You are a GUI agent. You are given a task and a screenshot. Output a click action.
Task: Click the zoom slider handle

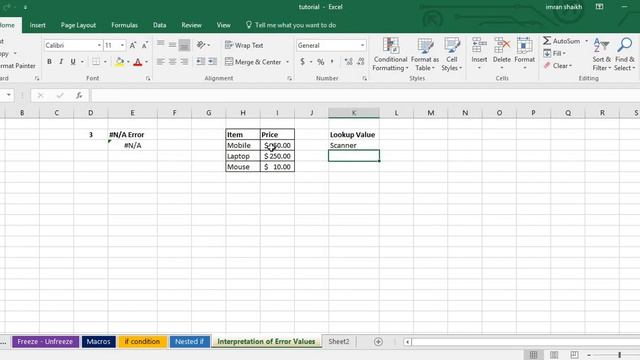[x=620, y=355]
